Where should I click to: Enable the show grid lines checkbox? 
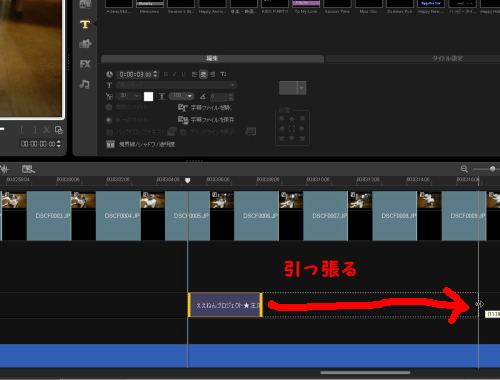(183, 132)
